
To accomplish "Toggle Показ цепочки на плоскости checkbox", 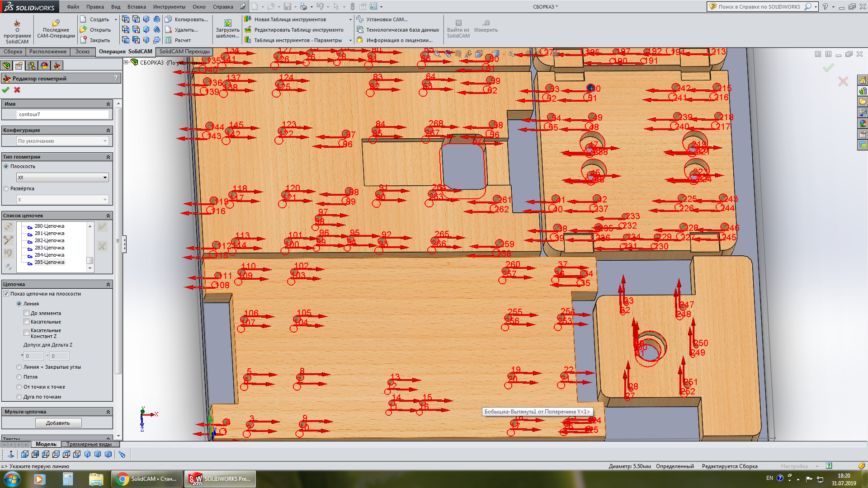I will tap(6, 294).
